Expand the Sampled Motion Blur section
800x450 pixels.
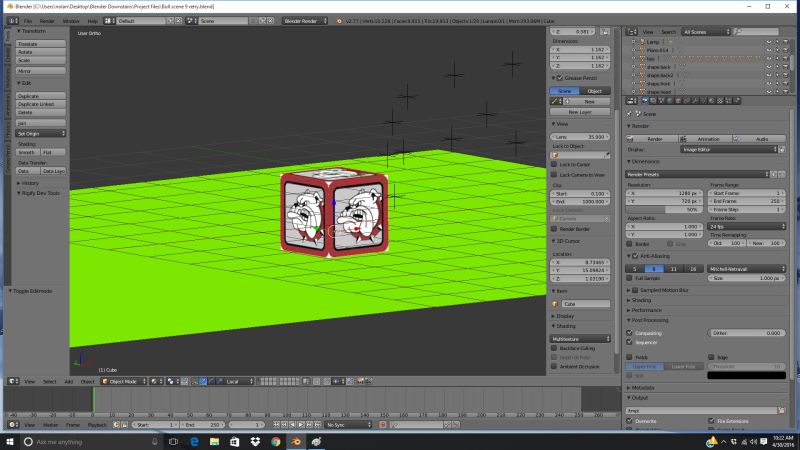tap(659, 290)
